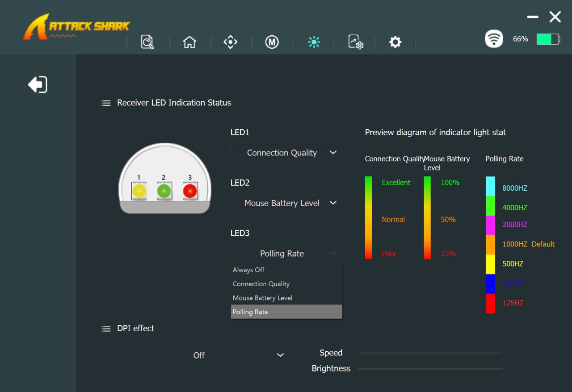Choose Always Off in LED3 list
The width and height of the screenshot is (572, 392).
(x=286, y=270)
